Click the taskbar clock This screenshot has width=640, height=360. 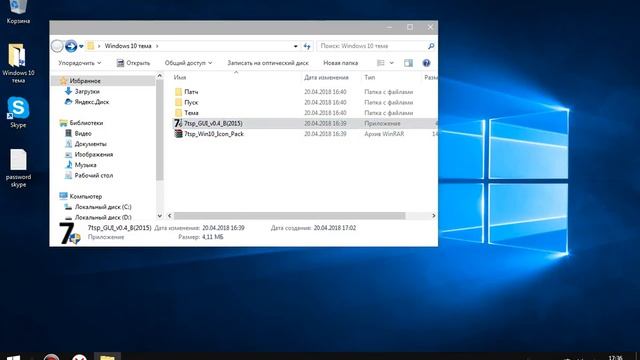616,357
